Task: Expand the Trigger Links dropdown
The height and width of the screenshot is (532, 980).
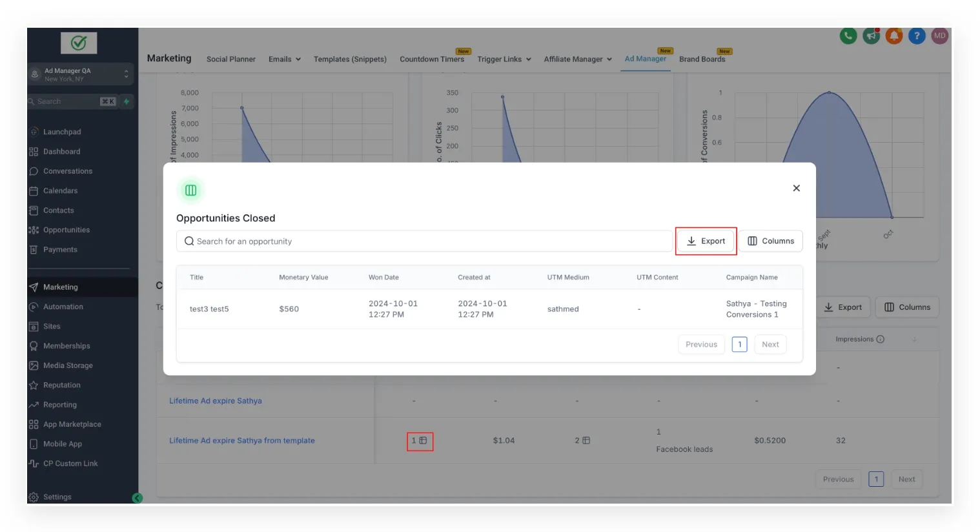Action: pyautogui.click(x=504, y=59)
